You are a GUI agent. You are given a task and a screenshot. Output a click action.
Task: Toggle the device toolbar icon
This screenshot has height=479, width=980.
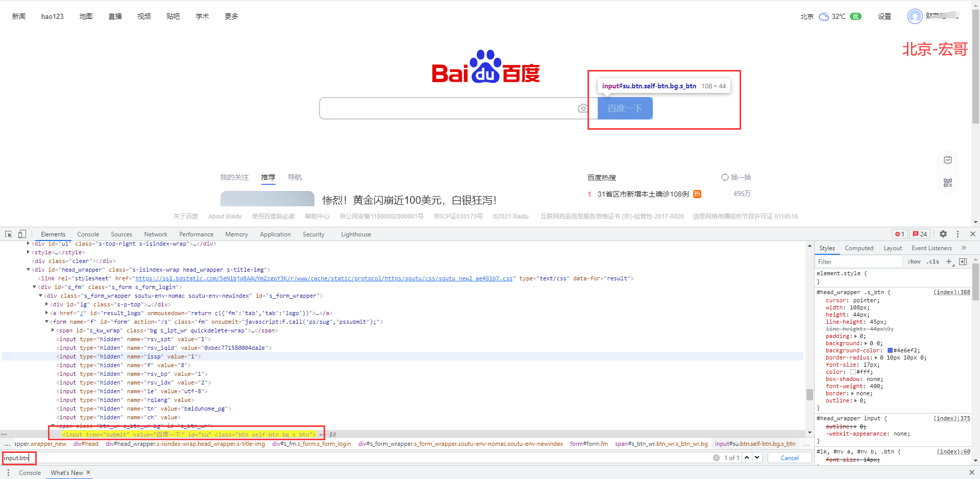[22, 234]
